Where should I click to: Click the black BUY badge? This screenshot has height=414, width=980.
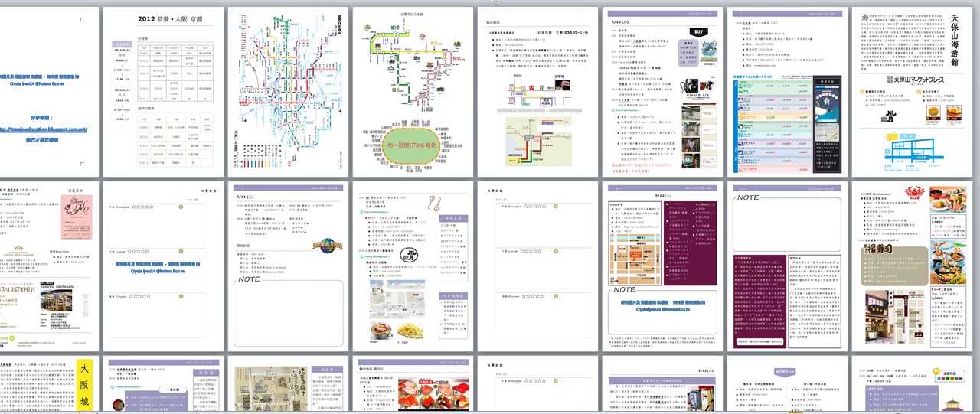tap(697, 32)
